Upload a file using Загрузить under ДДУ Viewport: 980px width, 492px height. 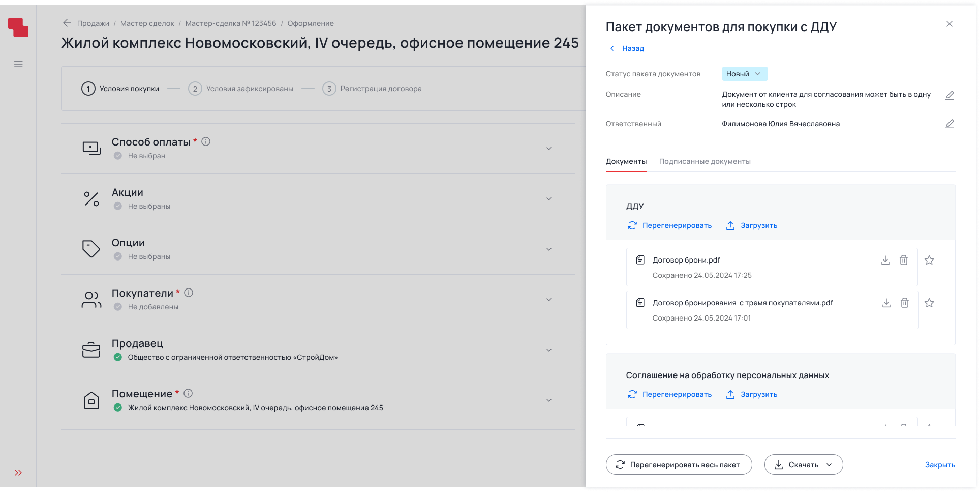(x=751, y=225)
